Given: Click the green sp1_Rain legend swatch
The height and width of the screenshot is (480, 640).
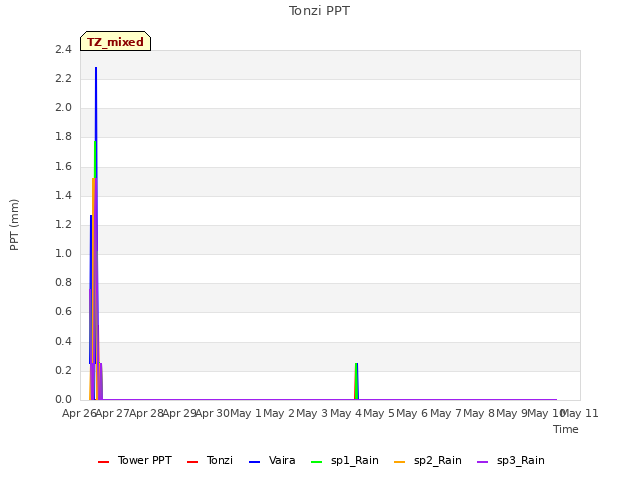Looking at the screenshot, I should point(317,462).
